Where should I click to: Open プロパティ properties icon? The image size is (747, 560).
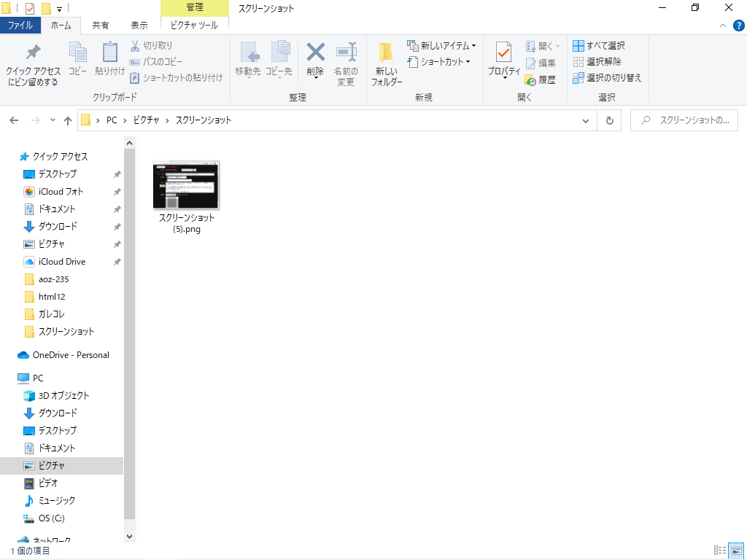pos(503,52)
